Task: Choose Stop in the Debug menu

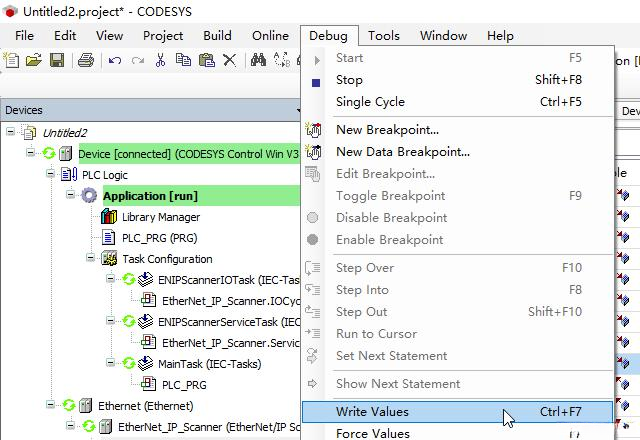Action: click(x=457, y=80)
